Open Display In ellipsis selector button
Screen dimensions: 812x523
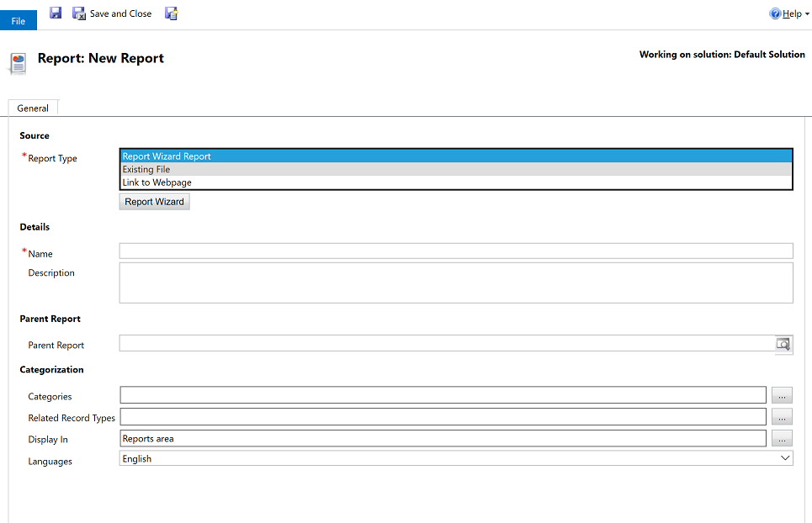[782, 438]
